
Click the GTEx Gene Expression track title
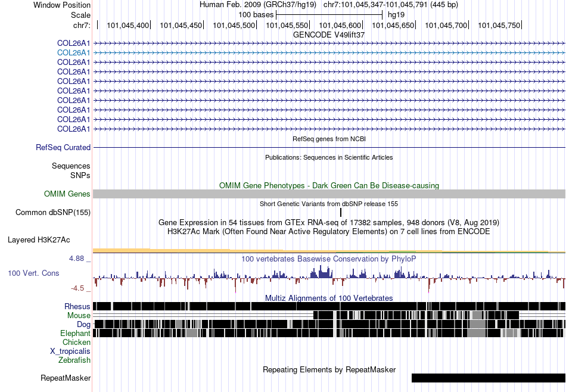pos(329,222)
